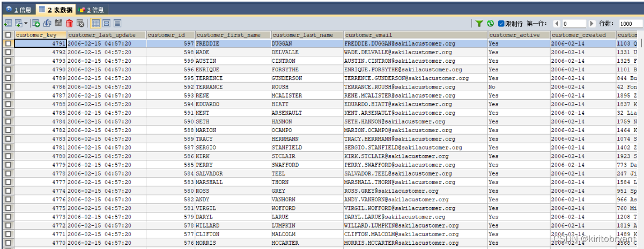The image size is (644, 249).
Task: Click the customer_email column header
Action: click(x=416, y=35)
